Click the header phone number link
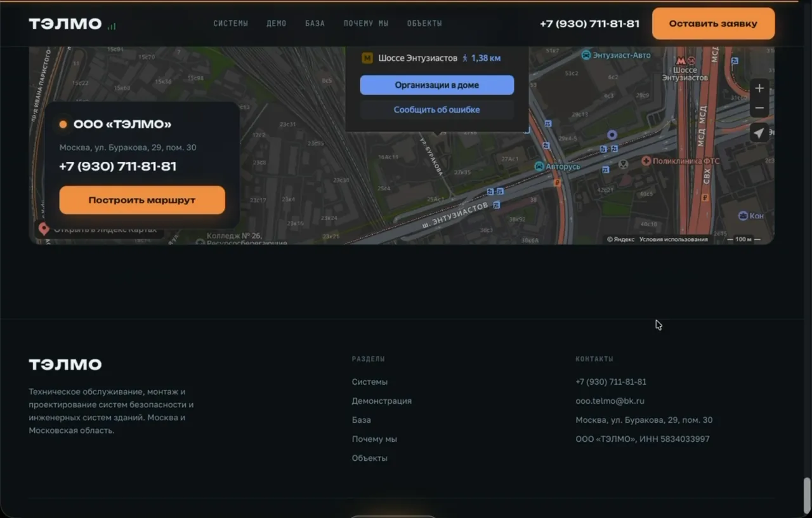Viewport: 812px width, 518px height. [x=589, y=23]
